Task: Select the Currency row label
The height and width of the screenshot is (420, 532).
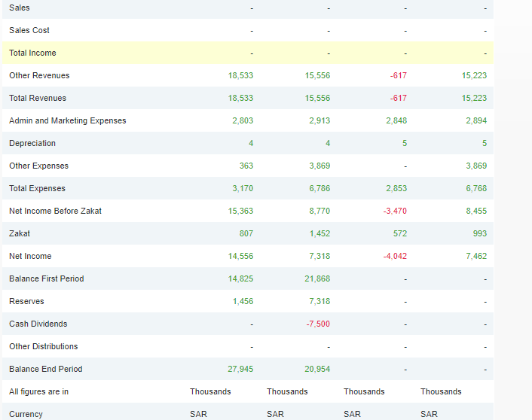Action: (26, 414)
